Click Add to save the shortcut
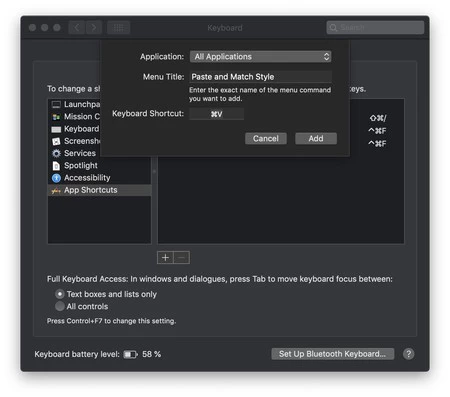The height and width of the screenshot is (397, 450). pyautogui.click(x=316, y=138)
